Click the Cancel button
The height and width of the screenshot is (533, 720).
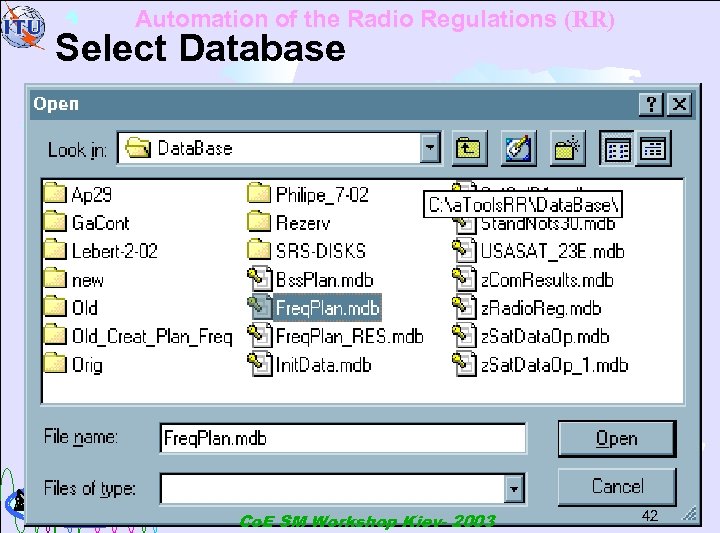617,487
